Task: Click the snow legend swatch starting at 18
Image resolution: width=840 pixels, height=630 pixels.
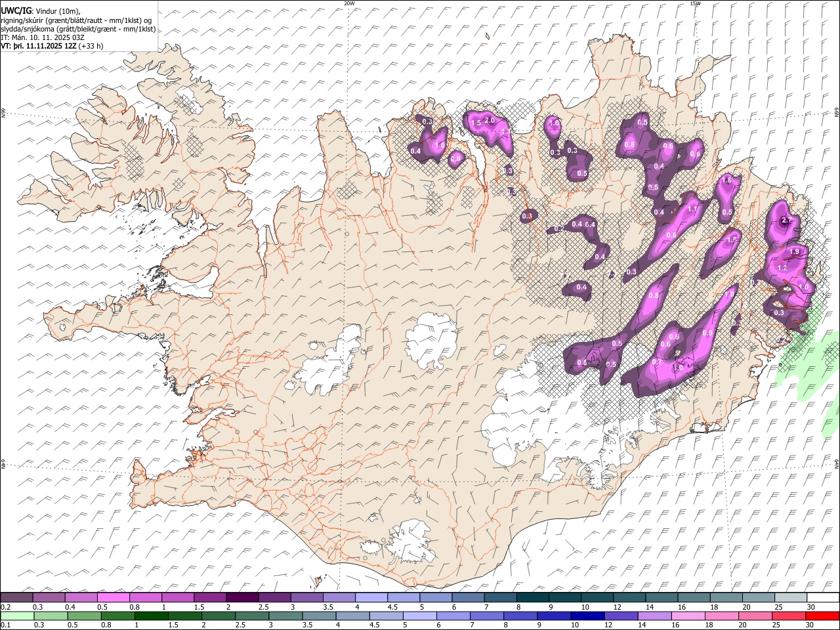Action: pyautogui.click(x=726, y=597)
